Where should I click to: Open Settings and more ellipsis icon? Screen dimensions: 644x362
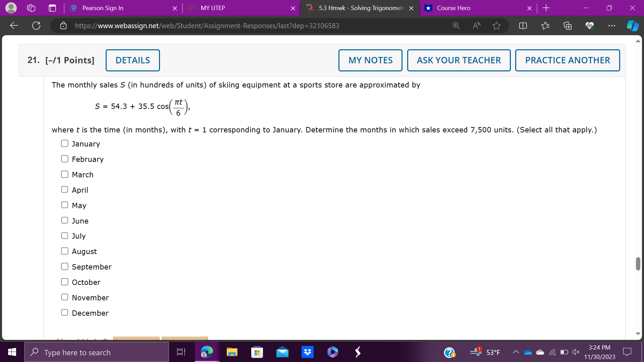coord(612,25)
